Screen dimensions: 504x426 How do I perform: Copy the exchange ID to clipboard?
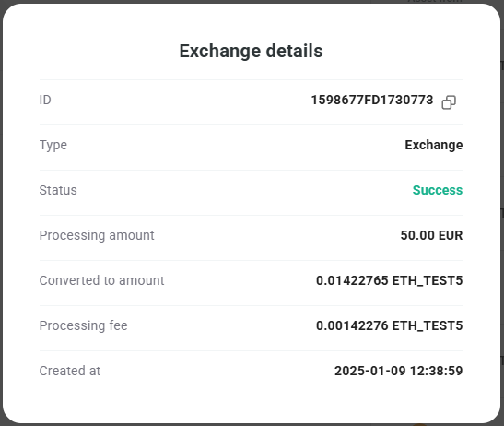point(449,102)
